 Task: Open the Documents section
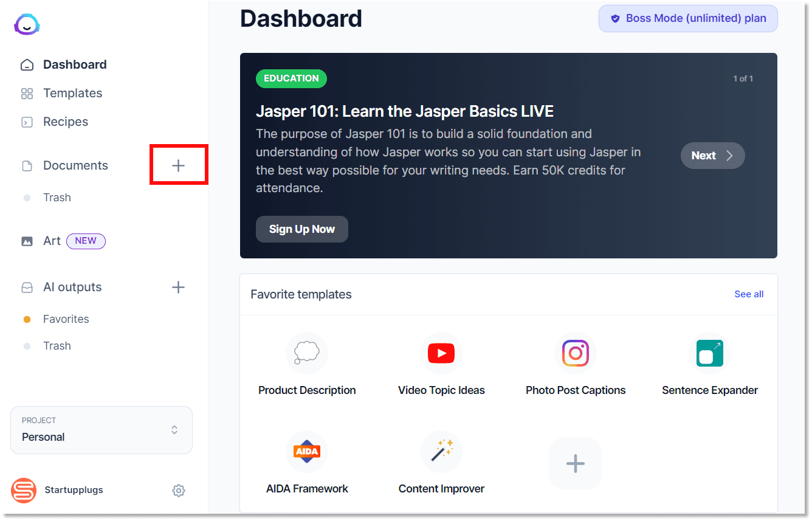click(75, 165)
